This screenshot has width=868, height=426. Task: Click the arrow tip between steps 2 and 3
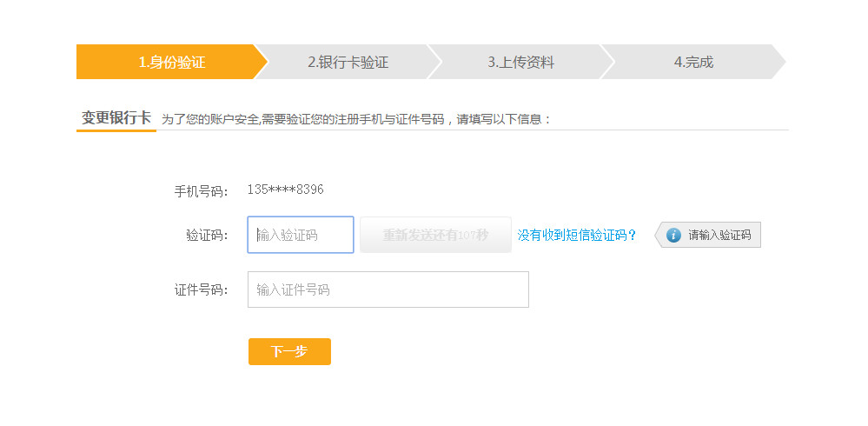pyautogui.click(x=434, y=62)
